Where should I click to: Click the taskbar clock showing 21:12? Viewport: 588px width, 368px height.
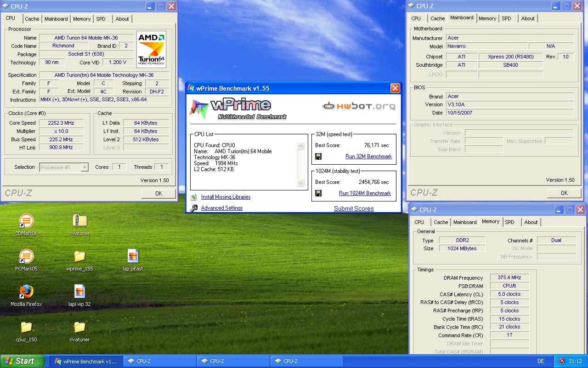pos(575,362)
